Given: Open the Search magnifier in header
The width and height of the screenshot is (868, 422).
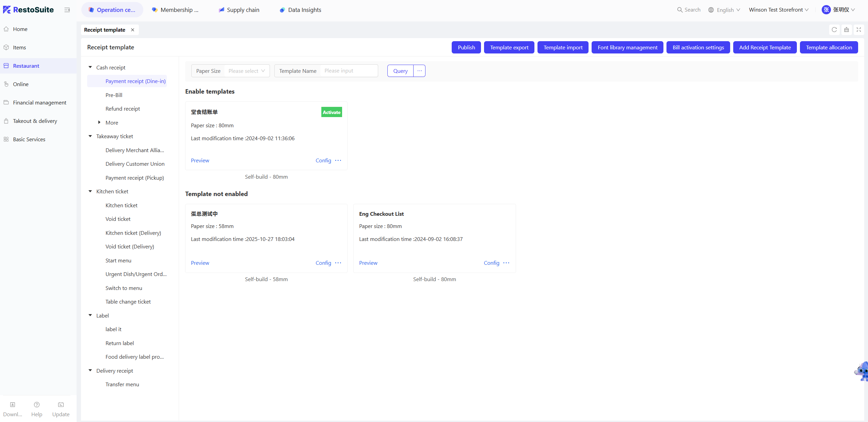Looking at the screenshot, I should tap(680, 10).
